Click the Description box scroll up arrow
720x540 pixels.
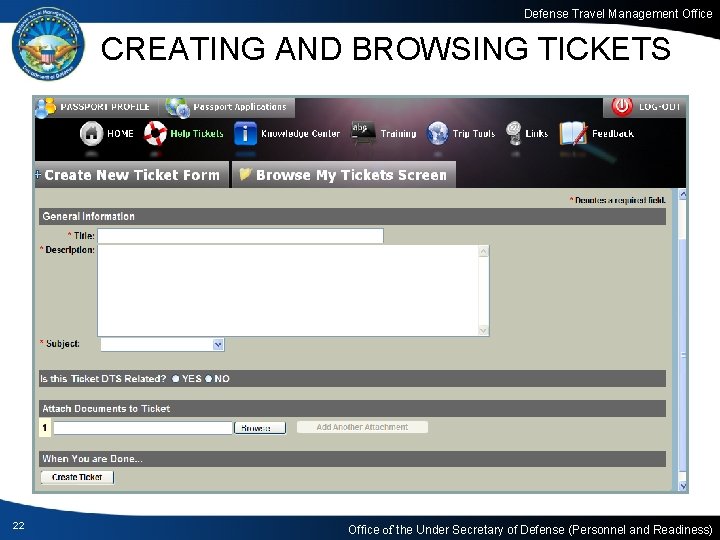(x=484, y=251)
